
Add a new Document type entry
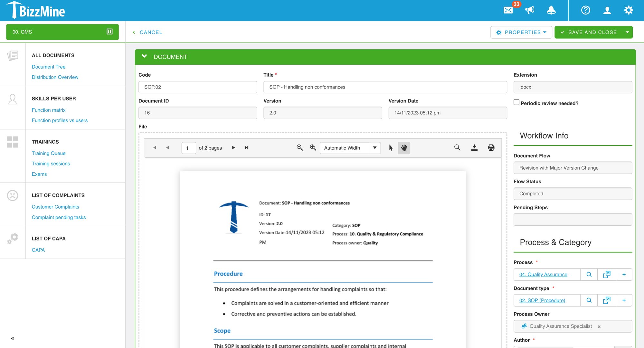(624, 300)
